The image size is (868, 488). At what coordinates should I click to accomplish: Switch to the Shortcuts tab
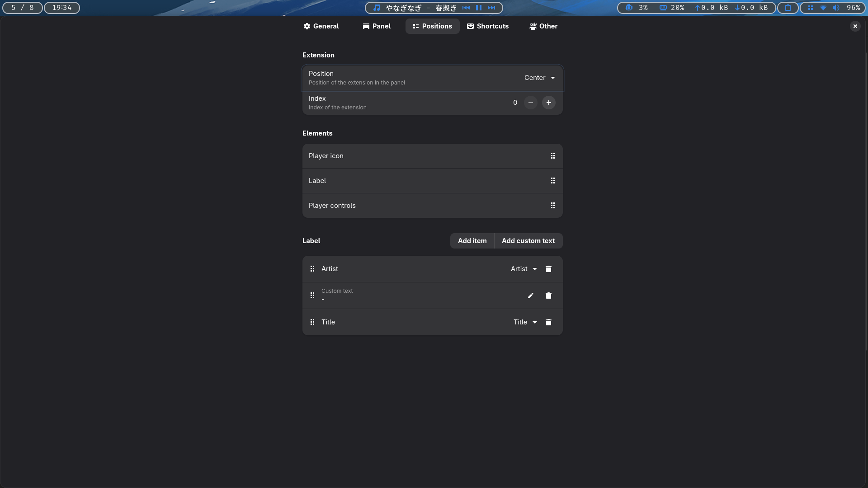pyautogui.click(x=488, y=26)
